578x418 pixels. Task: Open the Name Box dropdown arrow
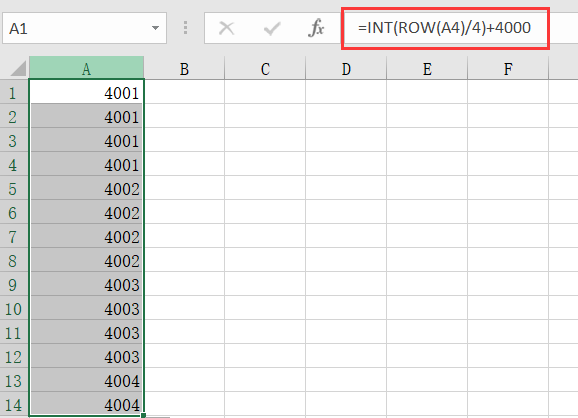[156, 28]
